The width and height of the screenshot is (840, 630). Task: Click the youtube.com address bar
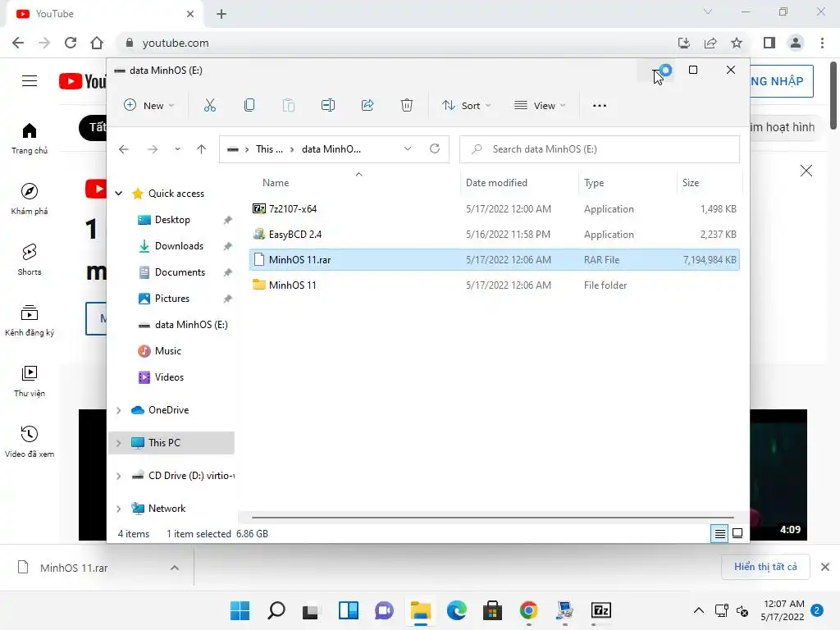point(396,43)
